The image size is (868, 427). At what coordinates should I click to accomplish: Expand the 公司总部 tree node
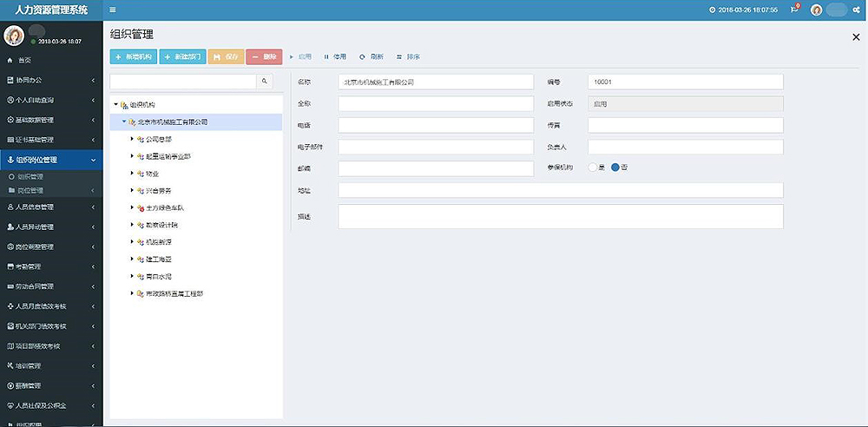coord(132,139)
